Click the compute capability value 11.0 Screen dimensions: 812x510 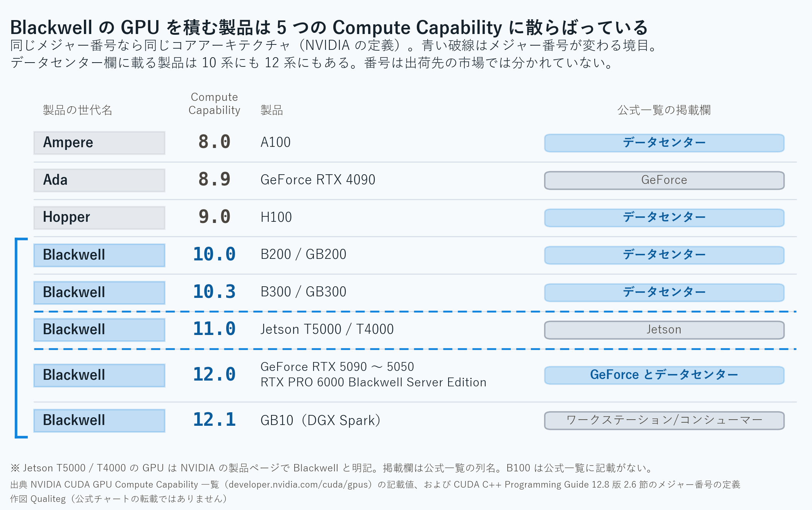[x=215, y=329]
